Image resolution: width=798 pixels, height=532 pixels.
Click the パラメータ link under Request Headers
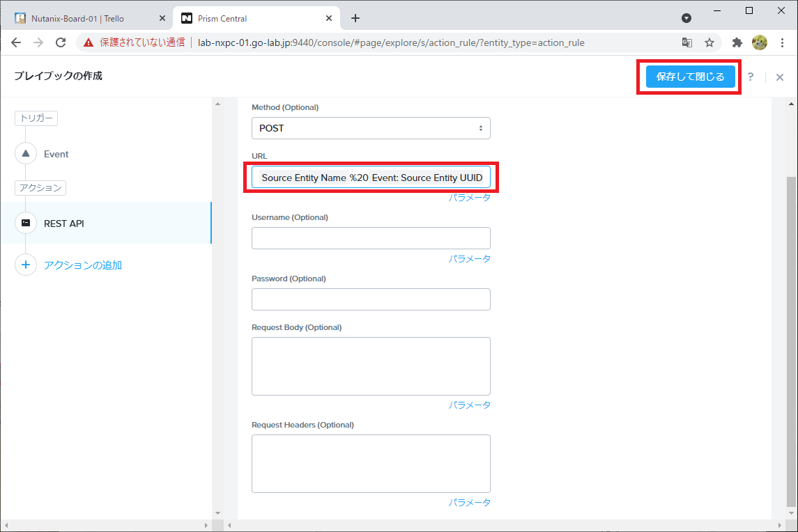click(469, 503)
